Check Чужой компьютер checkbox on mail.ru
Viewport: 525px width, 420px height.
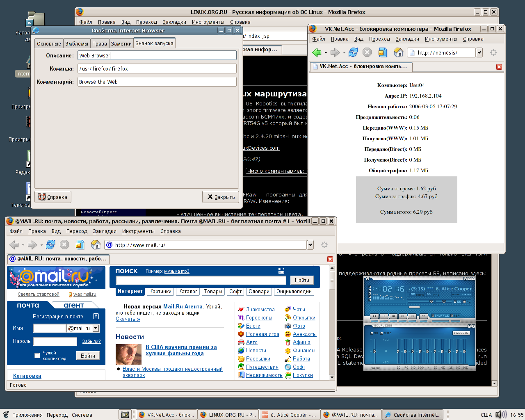(37, 356)
